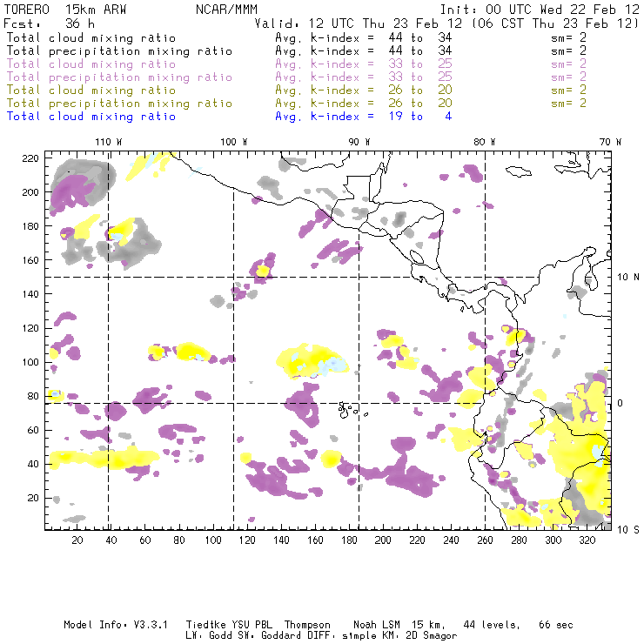Click the "120" left axis tick label

click(x=30, y=328)
